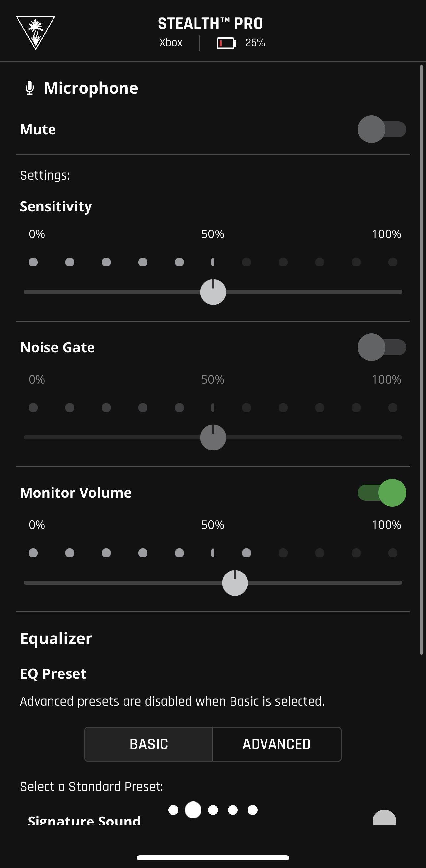Click the vertical scrollbar on the right edge
This screenshot has width=426, height=868.
coord(421,359)
